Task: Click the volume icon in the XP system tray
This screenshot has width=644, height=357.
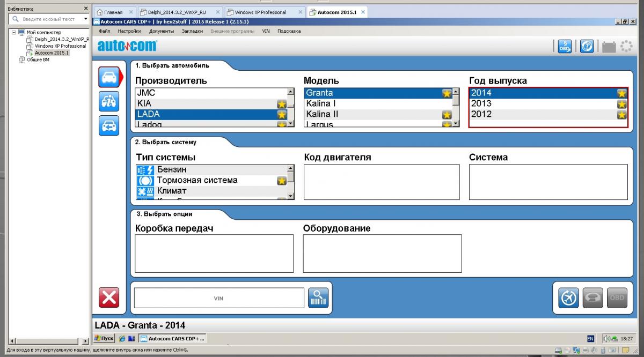Action: coord(608,339)
